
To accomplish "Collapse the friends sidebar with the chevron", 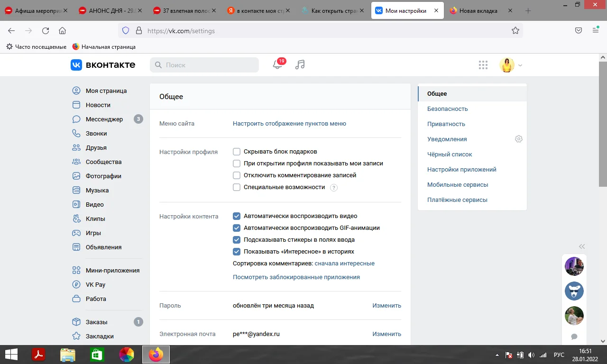I will 582,246.
